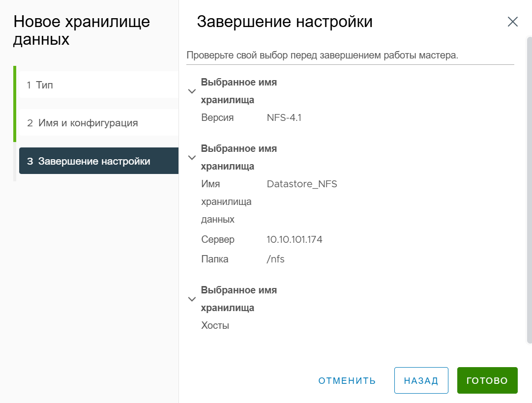532x403 pixels.
Task: Click the Имя хранилища данных label
Action: (x=226, y=201)
